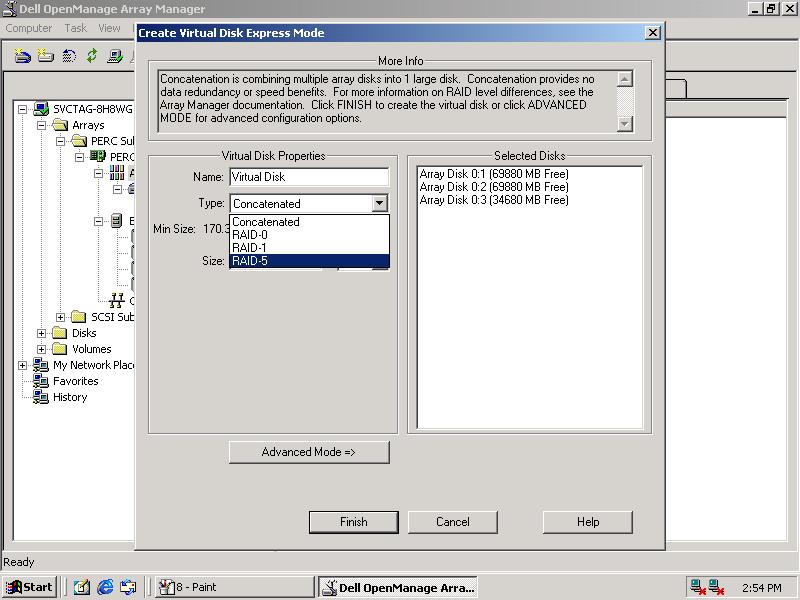Collapse the Arrays tree node
The height and width of the screenshot is (600, 800).
pos(41,125)
